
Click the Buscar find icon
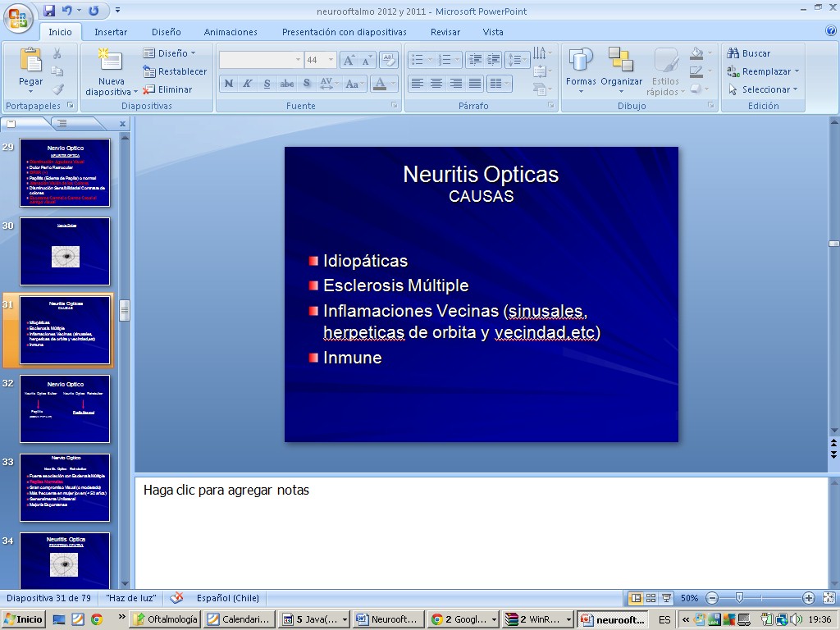(733, 53)
